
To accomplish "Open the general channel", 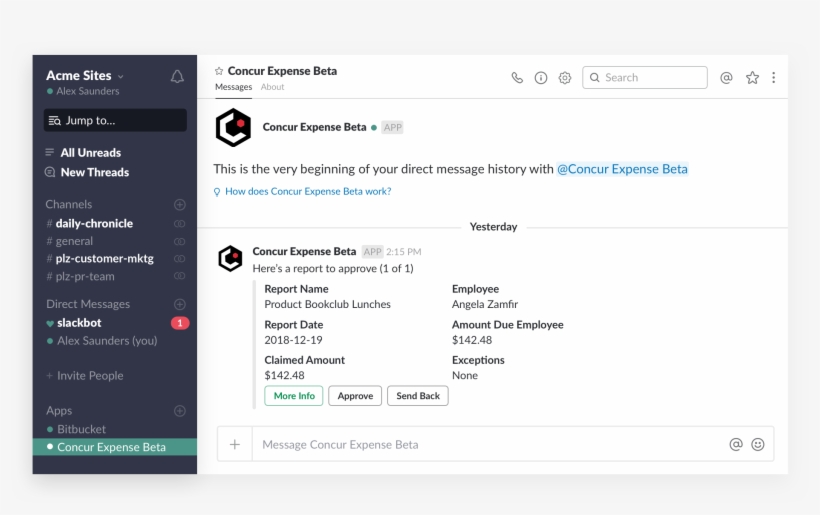I will [74, 241].
